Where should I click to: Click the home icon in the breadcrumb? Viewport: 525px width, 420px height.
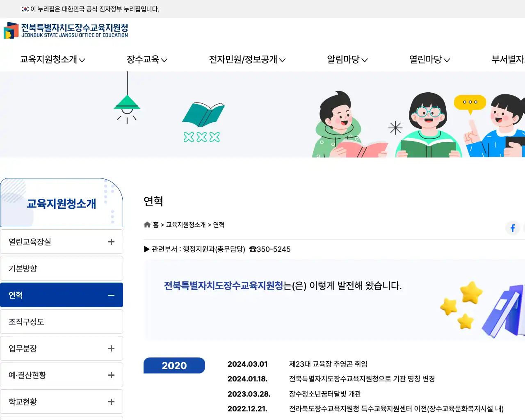pos(147,224)
